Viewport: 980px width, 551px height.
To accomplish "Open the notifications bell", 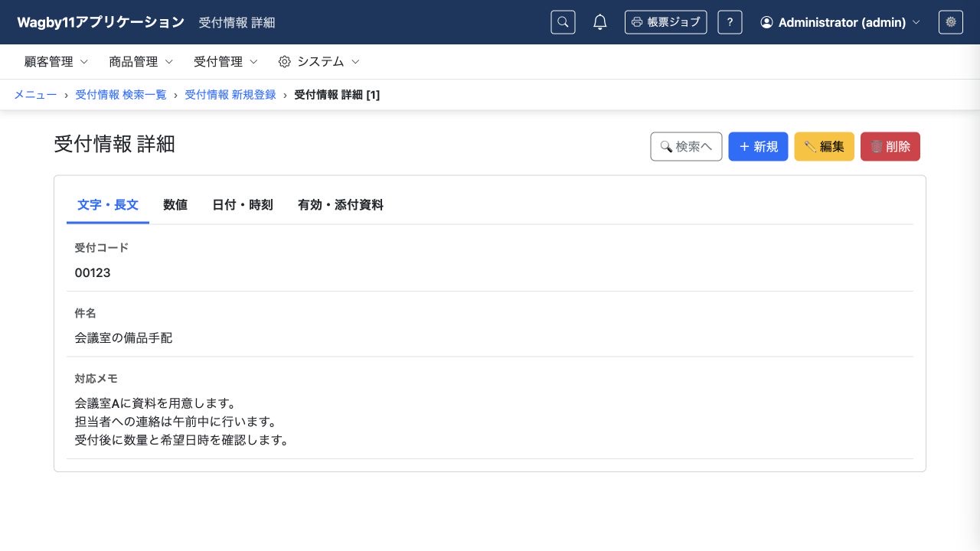I will (600, 22).
